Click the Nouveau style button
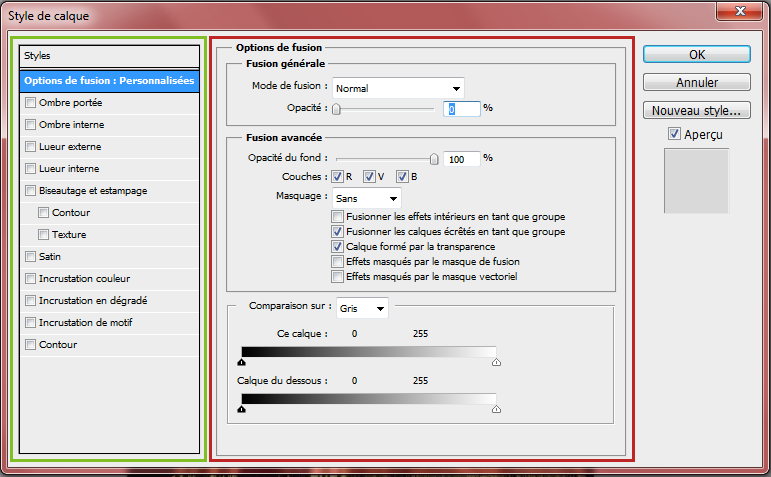This screenshot has height=477, width=771. point(697,110)
